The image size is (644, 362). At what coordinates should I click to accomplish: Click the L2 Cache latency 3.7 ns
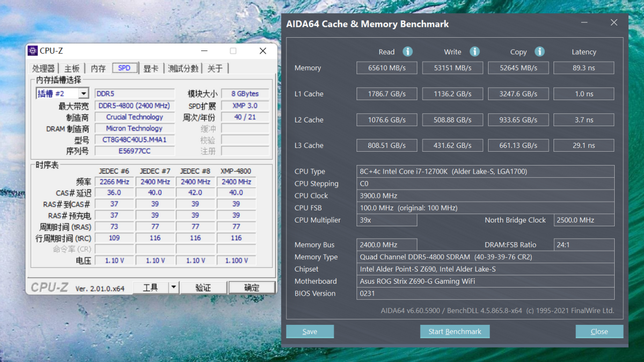(x=584, y=119)
